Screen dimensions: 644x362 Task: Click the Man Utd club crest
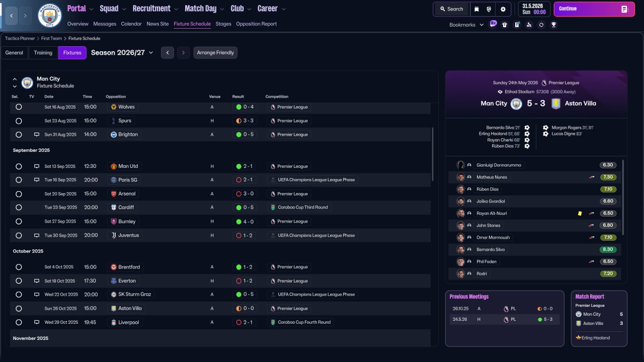tap(114, 166)
